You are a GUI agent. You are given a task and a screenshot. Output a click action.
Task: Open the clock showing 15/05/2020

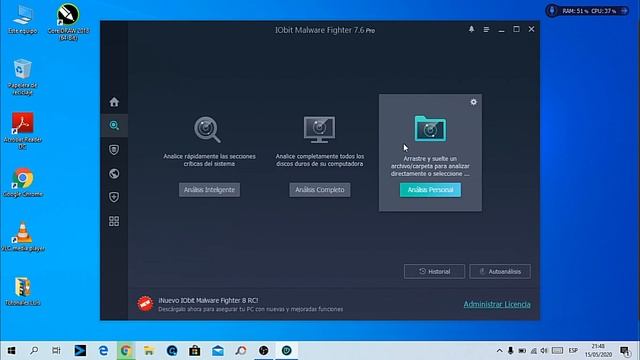[x=598, y=351]
